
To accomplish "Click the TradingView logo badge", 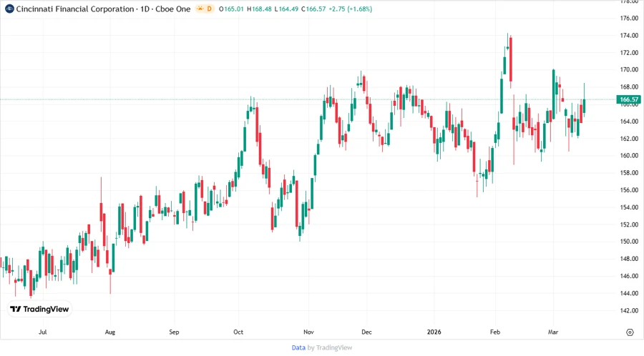I will pyautogui.click(x=40, y=309).
